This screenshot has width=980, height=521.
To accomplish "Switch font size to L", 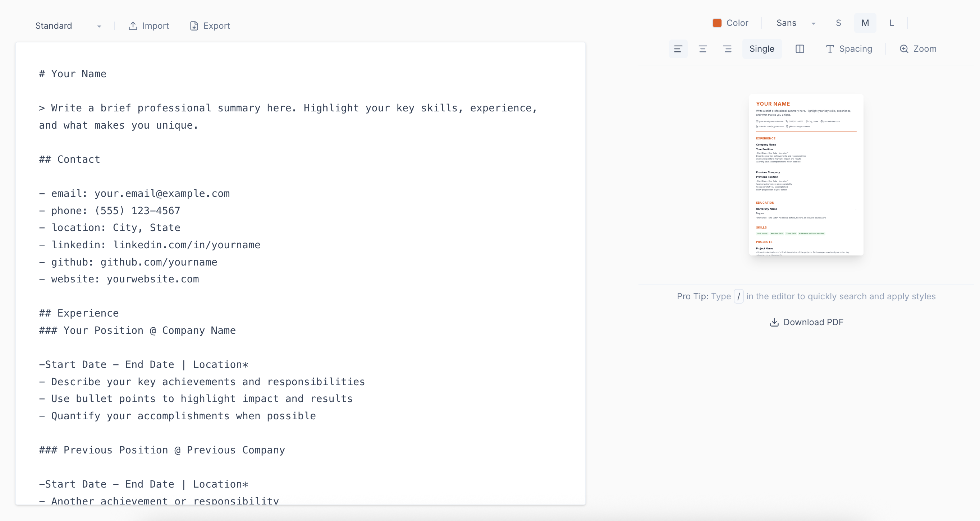I will click(892, 23).
